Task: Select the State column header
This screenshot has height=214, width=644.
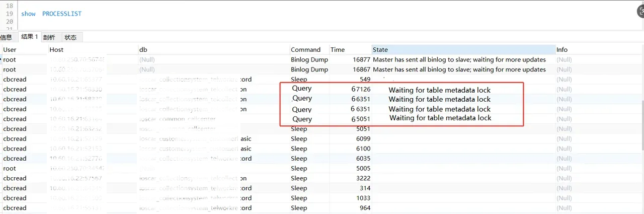Action: (x=380, y=49)
